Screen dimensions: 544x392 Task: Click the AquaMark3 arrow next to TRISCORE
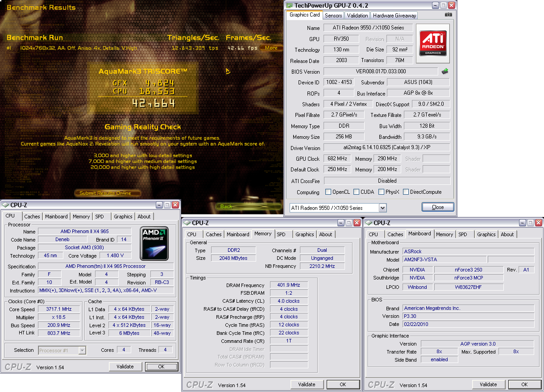(x=228, y=71)
